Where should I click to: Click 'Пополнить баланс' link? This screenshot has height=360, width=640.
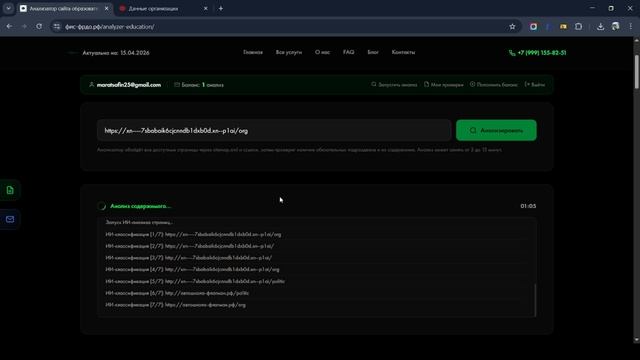(x=493, y=85)
